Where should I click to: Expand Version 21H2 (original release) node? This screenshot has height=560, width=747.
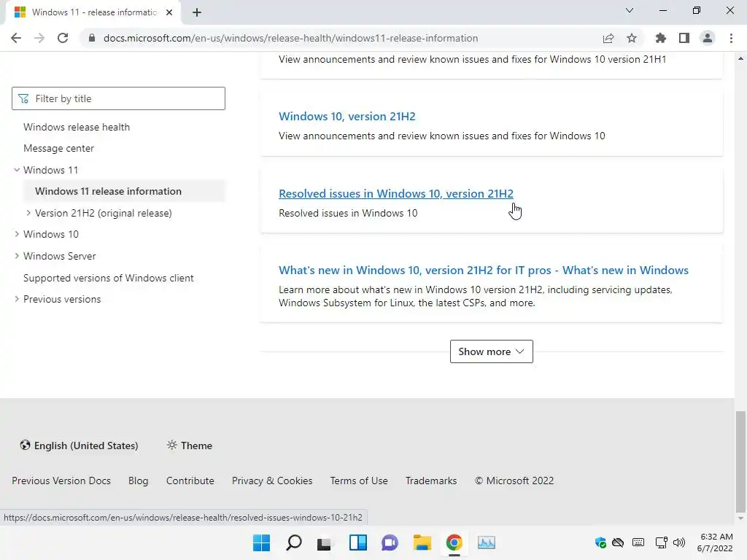point(28,213)
